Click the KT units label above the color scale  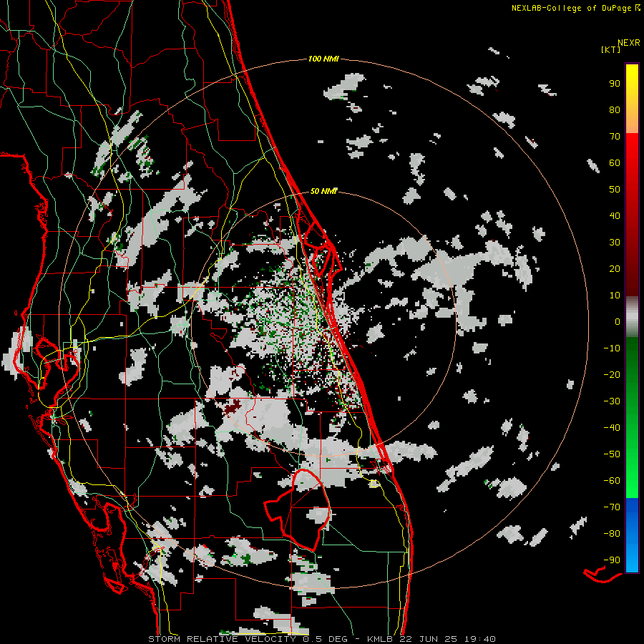click(611, 49)
